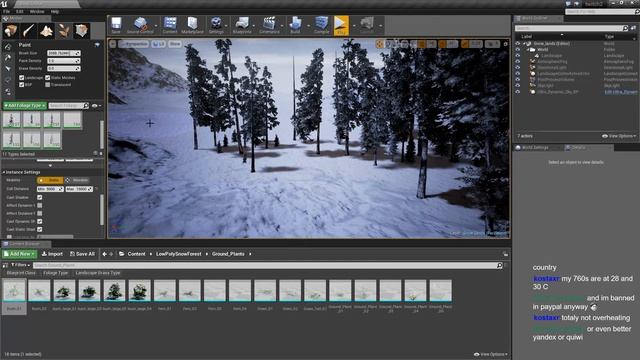Click the Import button
This screenshot has width=640, height=360.
pyautogui.click(x=52, y=254)
